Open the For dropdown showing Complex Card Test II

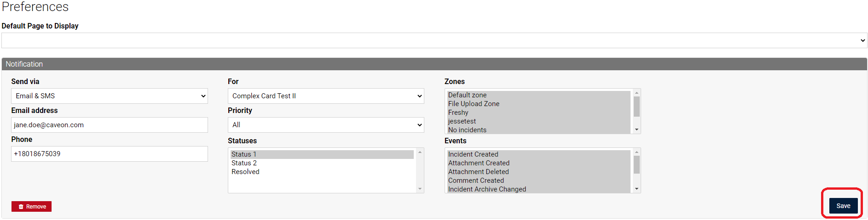326,96
